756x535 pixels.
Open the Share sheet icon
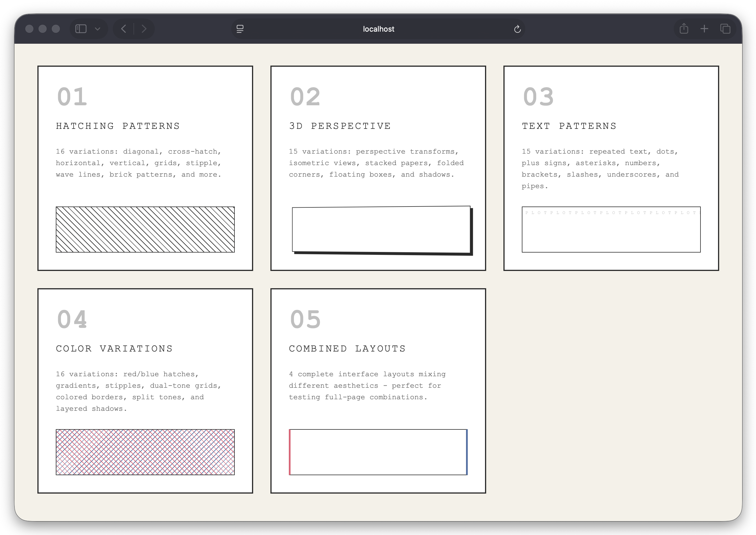684,29
